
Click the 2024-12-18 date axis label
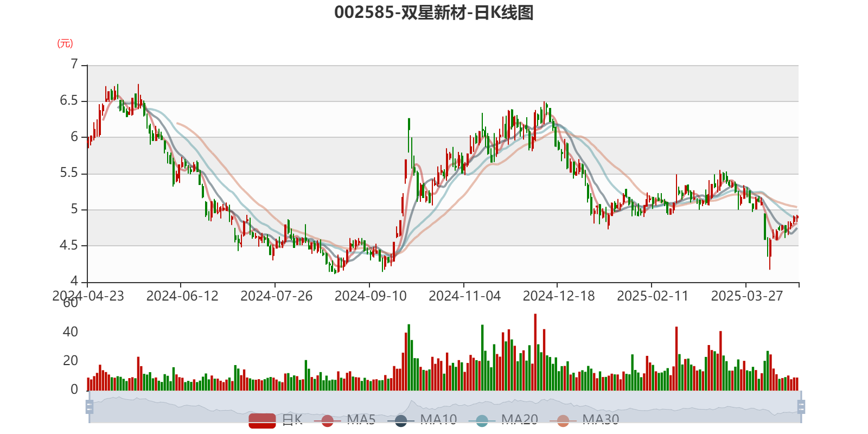(559, 296)
